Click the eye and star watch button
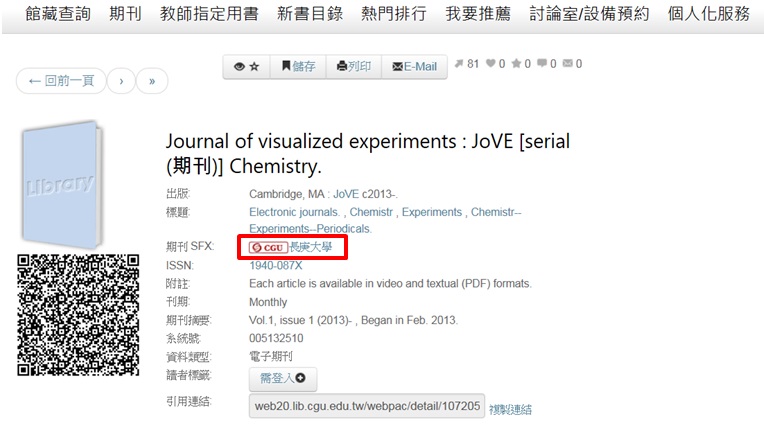The image size is (764, 428). [x=247, y=66]
